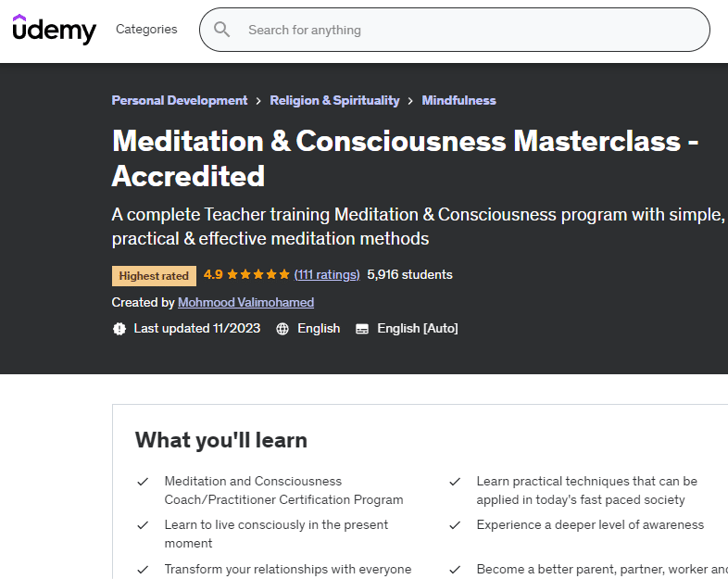Go to Personal Development breadcrumb
The height and width of the screenshot is (579, 728).
pos(180,101)
